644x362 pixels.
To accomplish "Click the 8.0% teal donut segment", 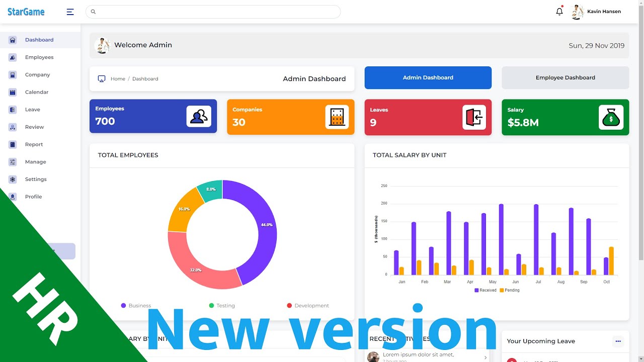I will point(211,189).
